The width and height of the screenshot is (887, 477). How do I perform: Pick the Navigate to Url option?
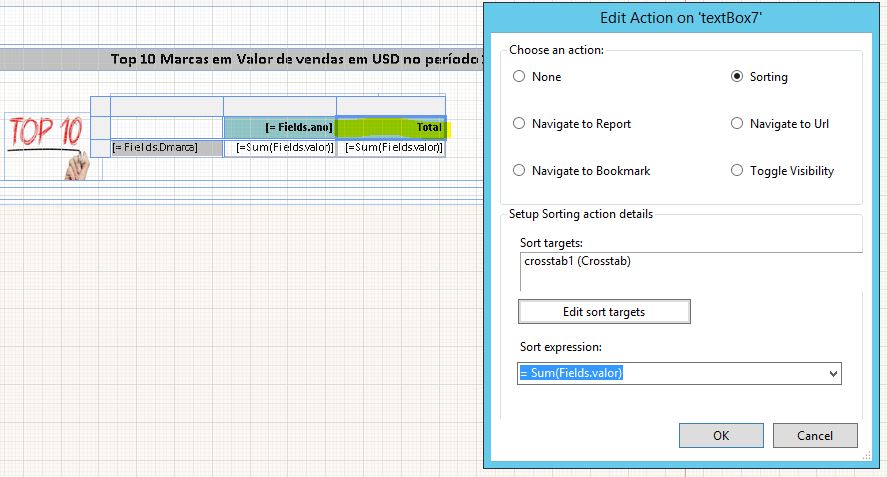coord(737,124)
